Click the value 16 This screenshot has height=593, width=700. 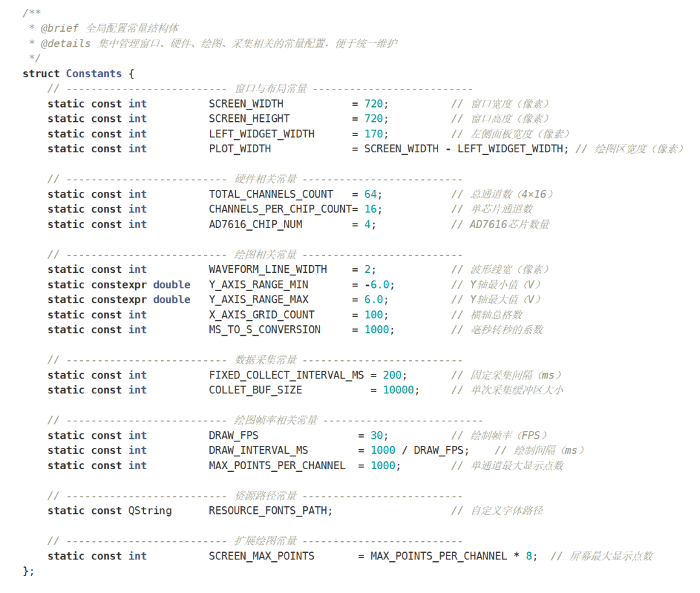click(370, 209)
